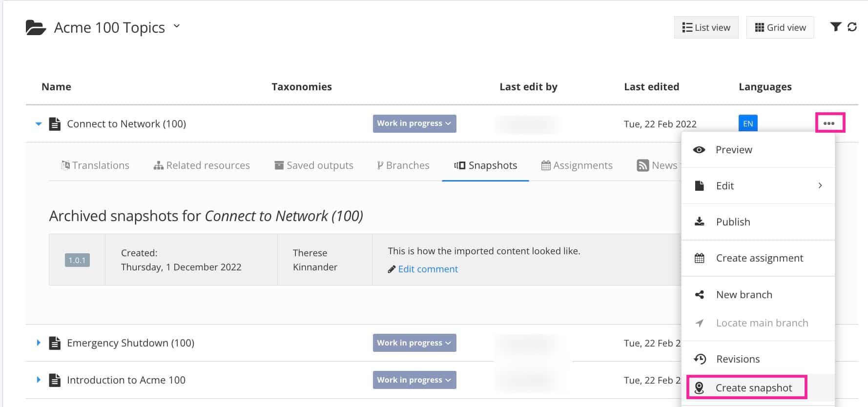
Task: Expand the Emergency Shutdown row
Action: click(39, 343)
